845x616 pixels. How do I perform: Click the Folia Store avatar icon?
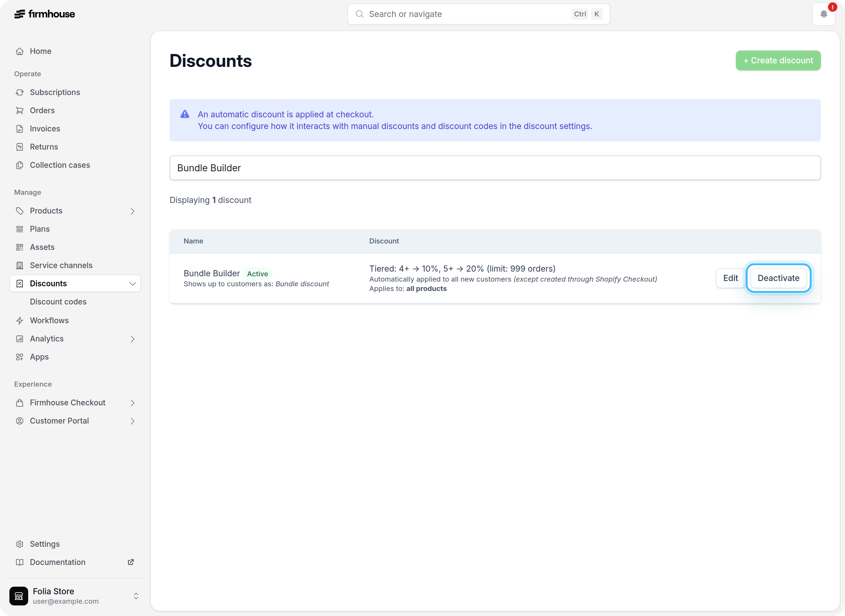(x=19, y=596)
